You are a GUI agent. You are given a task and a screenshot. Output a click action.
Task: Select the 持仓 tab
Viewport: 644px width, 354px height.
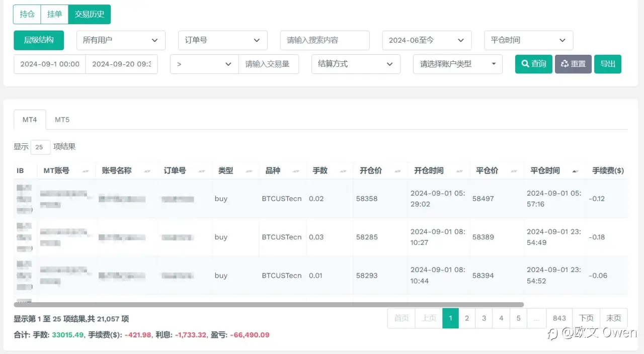point(27,14)
